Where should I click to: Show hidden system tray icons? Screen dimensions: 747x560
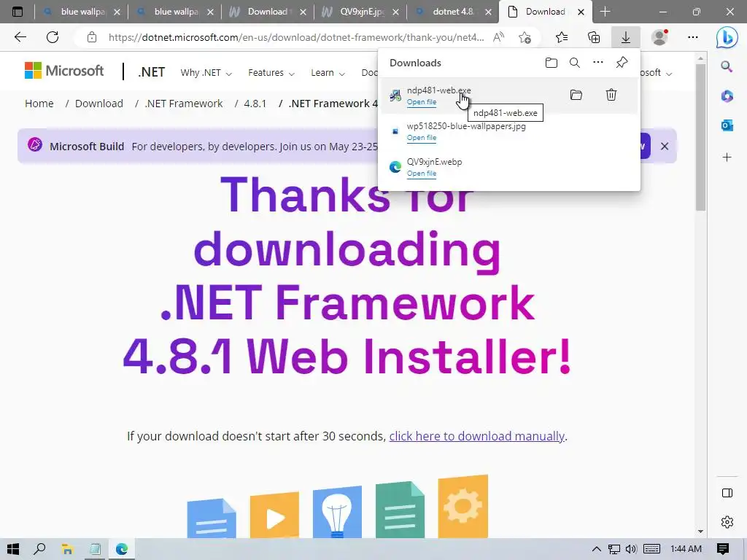pos(597,549)
